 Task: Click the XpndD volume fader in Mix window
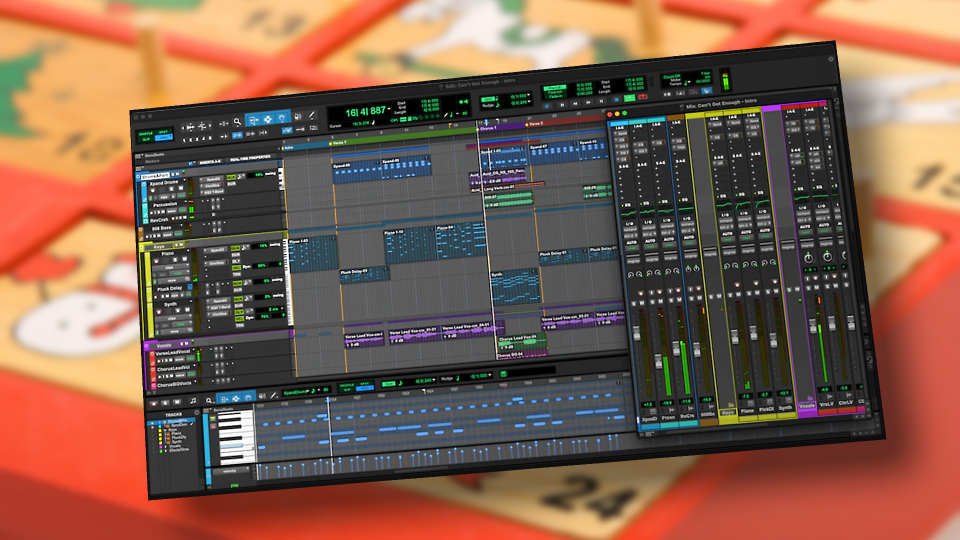[x=637, y=334]
